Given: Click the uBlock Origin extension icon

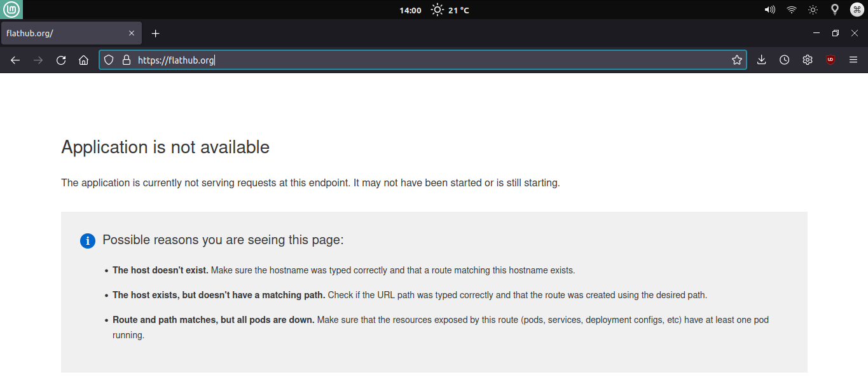Looking at the screenshot, I should point(830,60).
